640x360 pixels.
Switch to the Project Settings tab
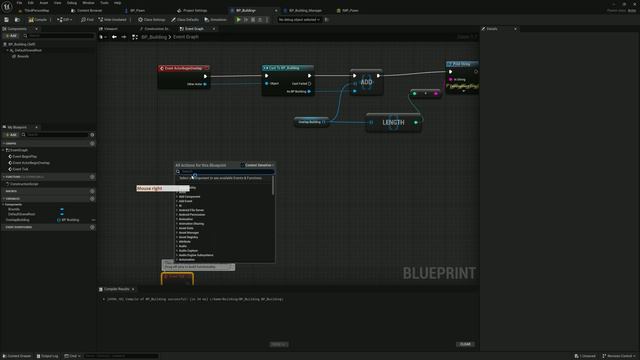point(194,11)
